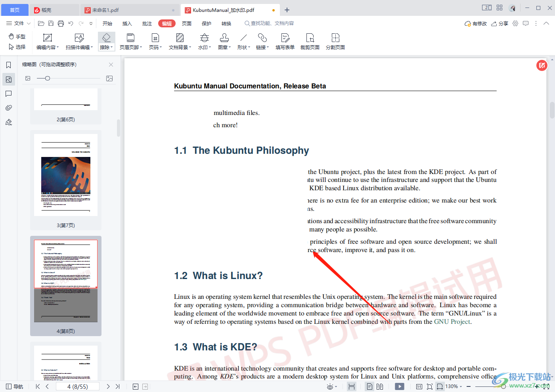Open the Stamp (图章) tool
This screenshot has width=555, height=392.
[x=224, y=42]
